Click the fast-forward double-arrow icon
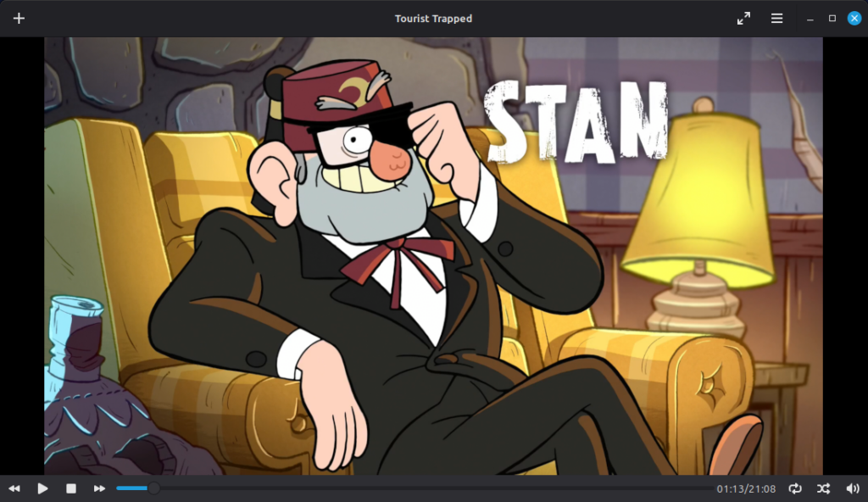This screenshot has height=502, width=868. tap(99, 488)
